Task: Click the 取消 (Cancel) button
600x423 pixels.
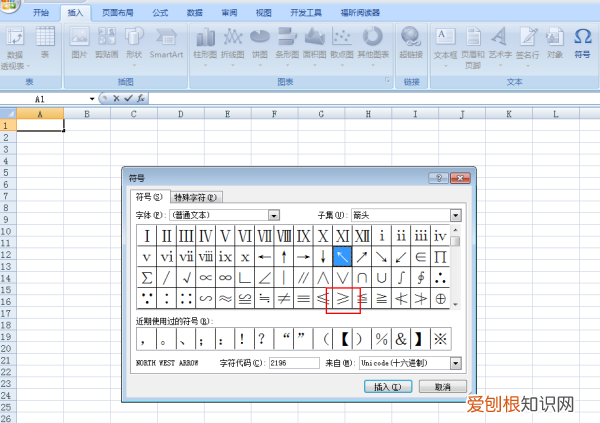Action: [x=443, y=387]
